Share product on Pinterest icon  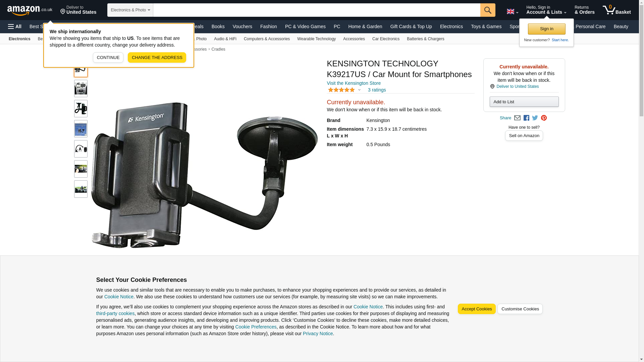(544, 118)
